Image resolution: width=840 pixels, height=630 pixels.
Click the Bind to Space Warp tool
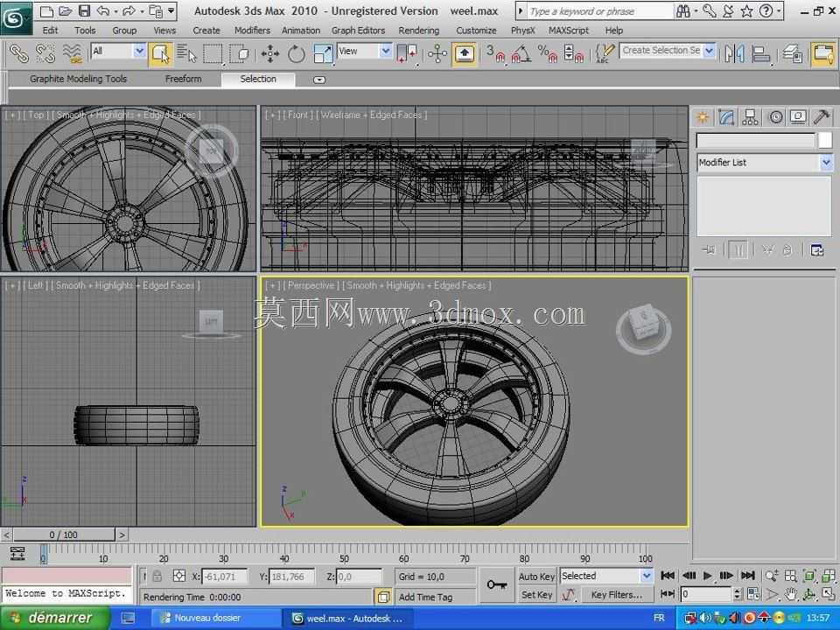73,53
